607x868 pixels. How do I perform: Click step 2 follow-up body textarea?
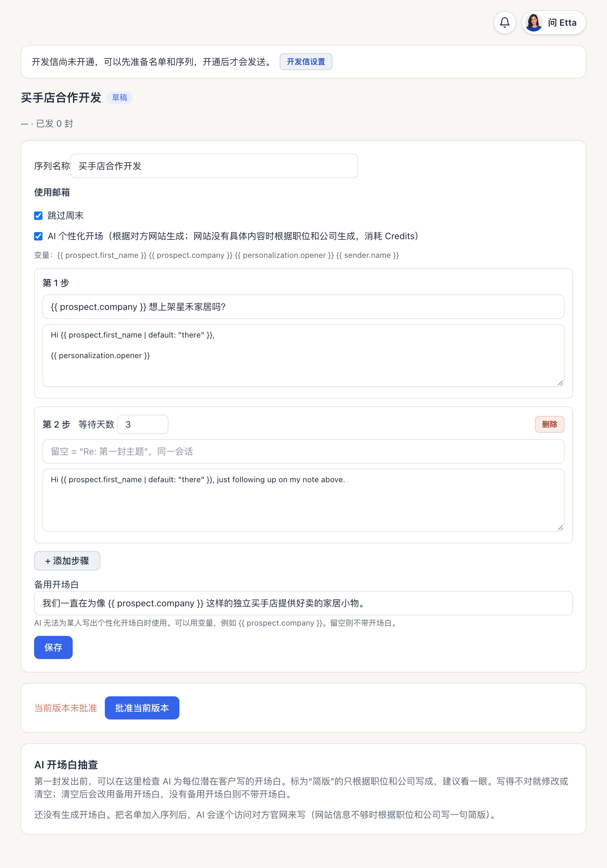[303, 500]
